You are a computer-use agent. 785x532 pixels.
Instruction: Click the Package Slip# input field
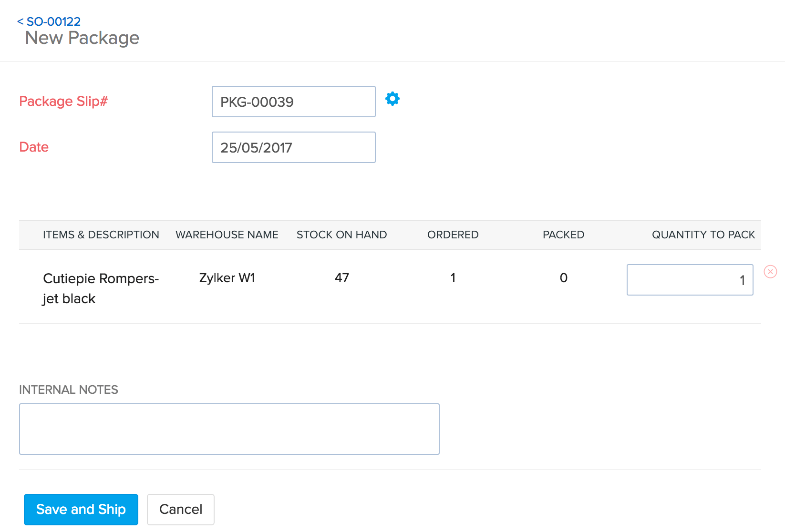[x=293, y=102]
